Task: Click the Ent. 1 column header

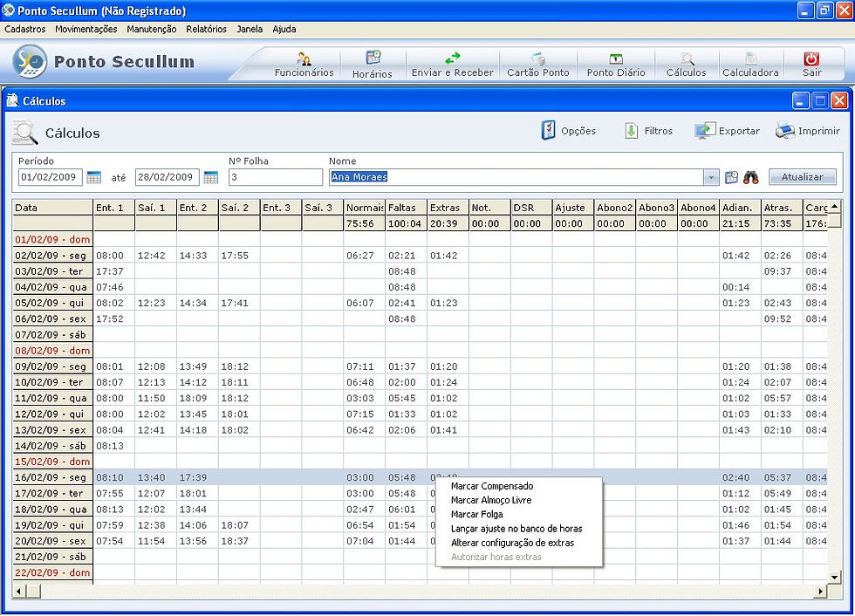Action: [x=114, y=208]
